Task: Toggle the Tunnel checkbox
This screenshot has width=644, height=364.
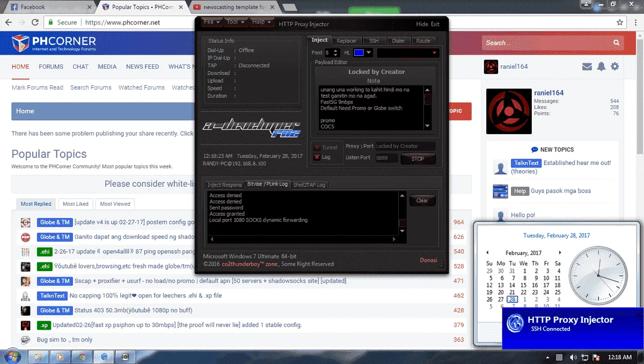Action: (x=317, y=148)
